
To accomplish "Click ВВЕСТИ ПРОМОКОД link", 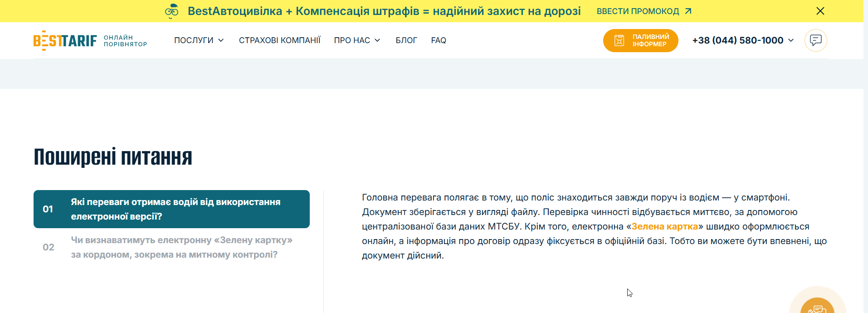I will point(638,11).
